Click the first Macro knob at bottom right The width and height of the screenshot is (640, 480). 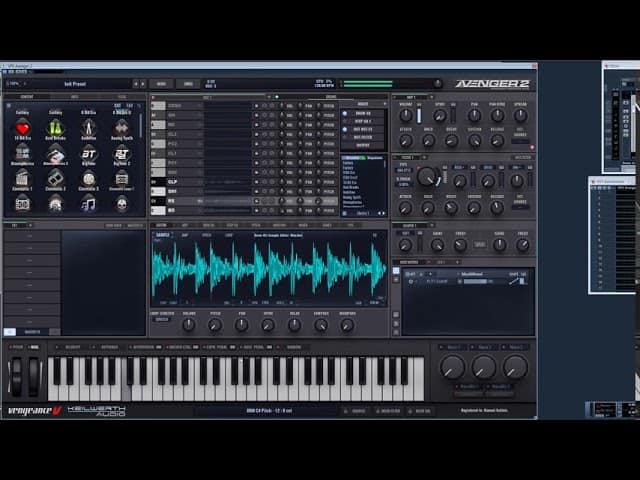coord(452,366)
